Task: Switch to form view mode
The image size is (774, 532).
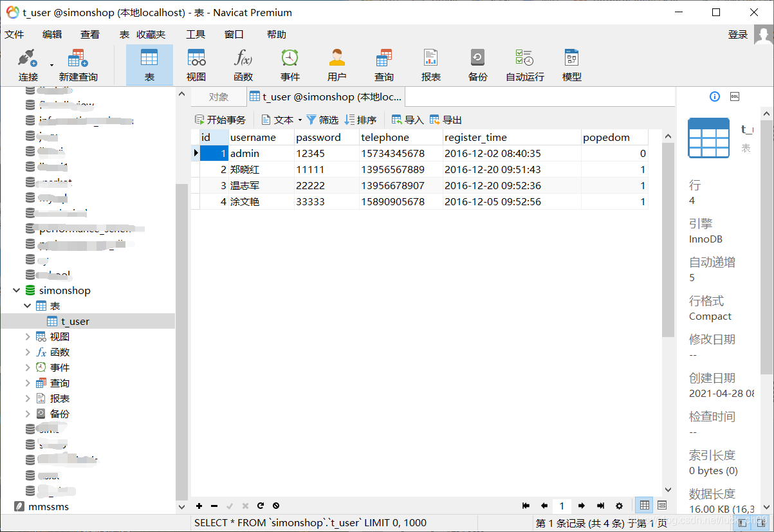Action: 662,506
